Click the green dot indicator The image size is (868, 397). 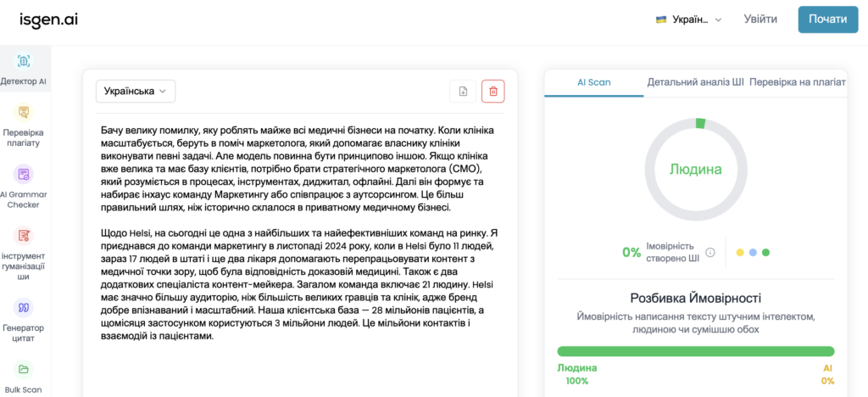[x=765, y=253]
